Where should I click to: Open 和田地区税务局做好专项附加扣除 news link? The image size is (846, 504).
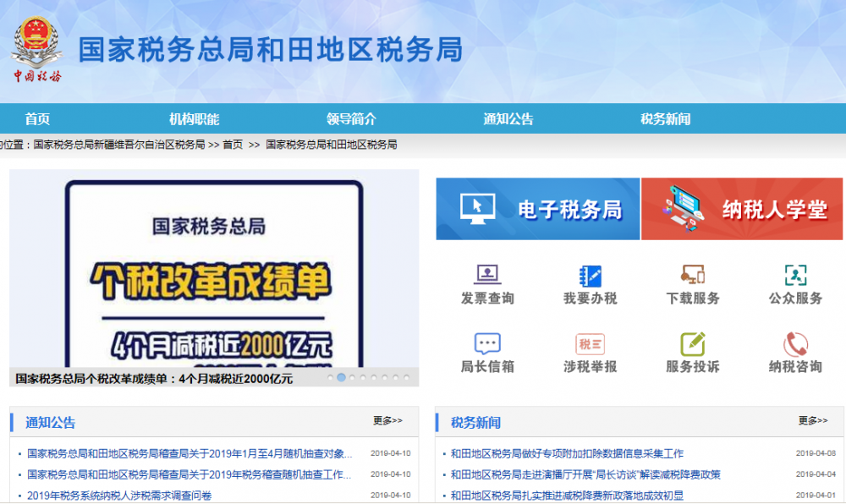(567, 453)
